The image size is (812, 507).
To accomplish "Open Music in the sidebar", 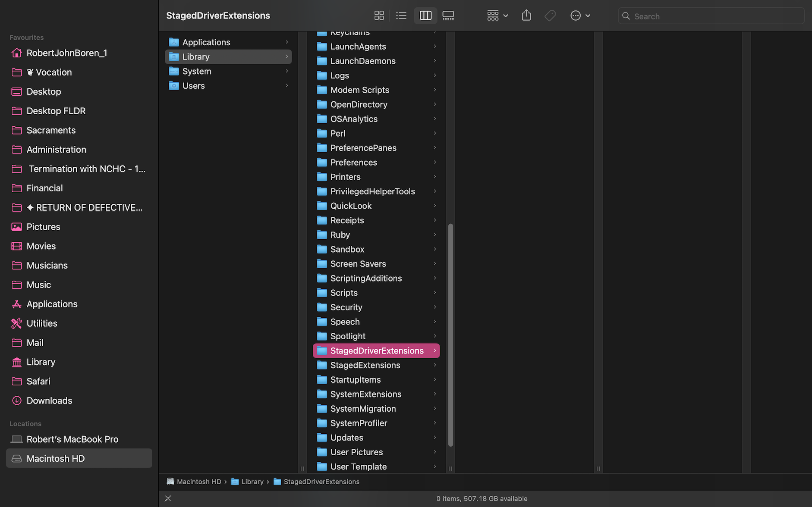I will click(x=79, y=285).
